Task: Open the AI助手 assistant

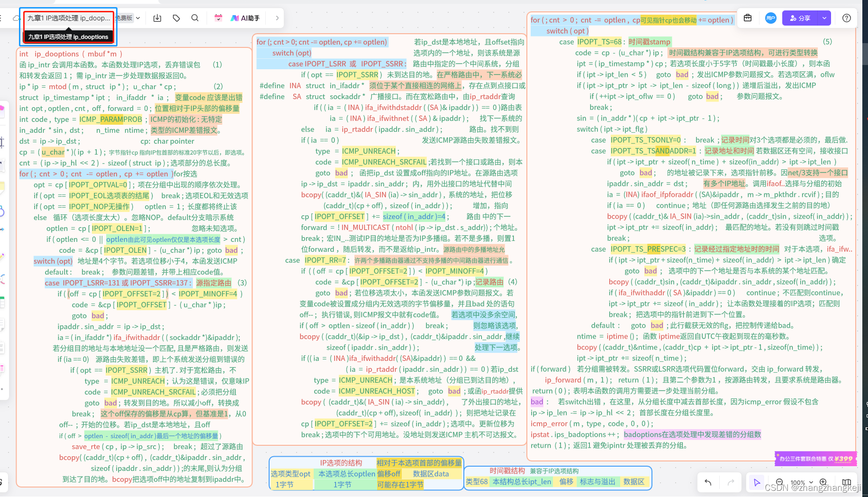Action: 245,18
